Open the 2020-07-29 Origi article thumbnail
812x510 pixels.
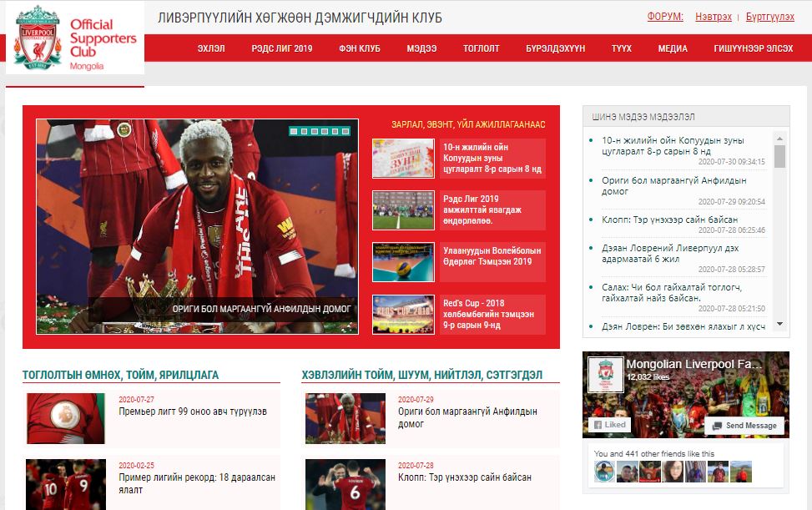345,418
